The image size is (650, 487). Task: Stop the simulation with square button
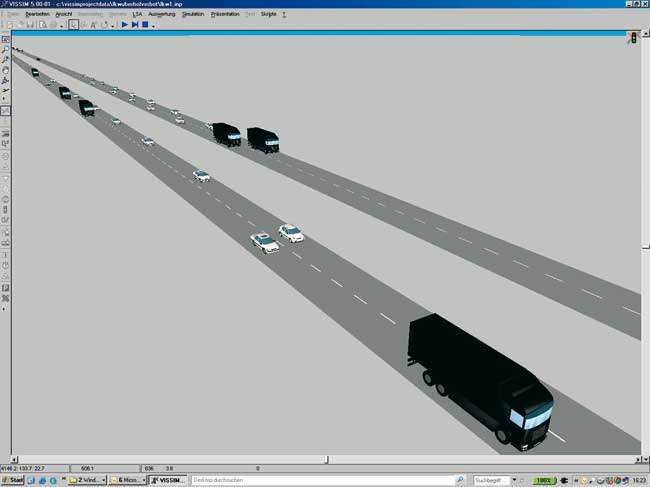145,25
